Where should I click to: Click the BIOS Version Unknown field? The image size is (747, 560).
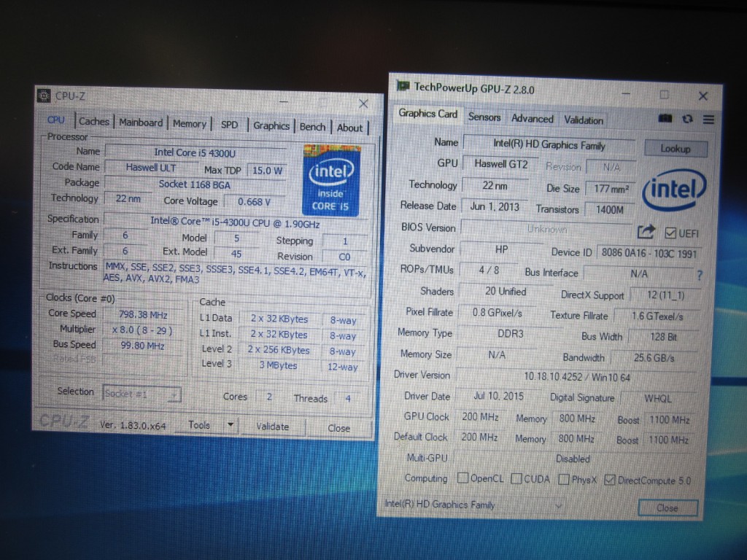tap(546, 229)
